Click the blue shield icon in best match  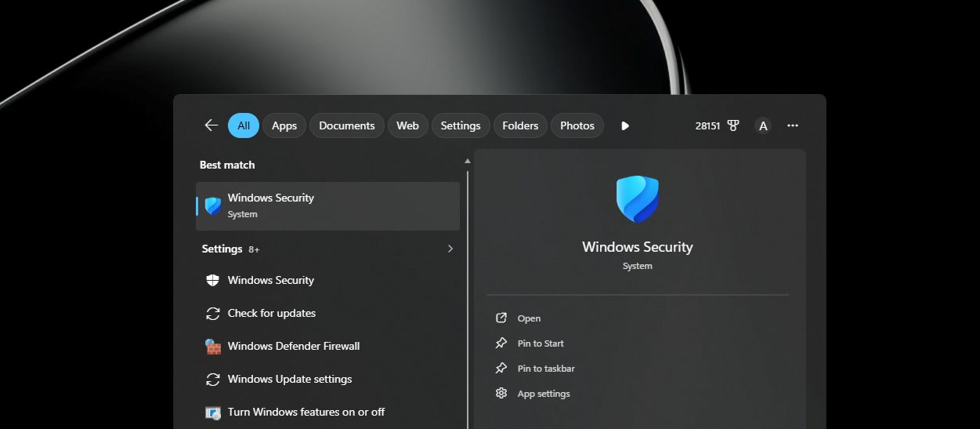point(213,206)
